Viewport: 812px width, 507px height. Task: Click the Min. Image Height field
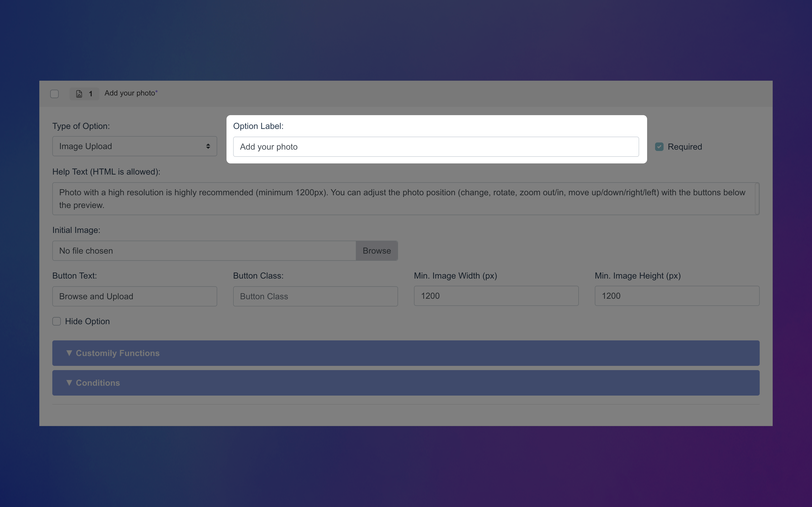tap(676, 296)
